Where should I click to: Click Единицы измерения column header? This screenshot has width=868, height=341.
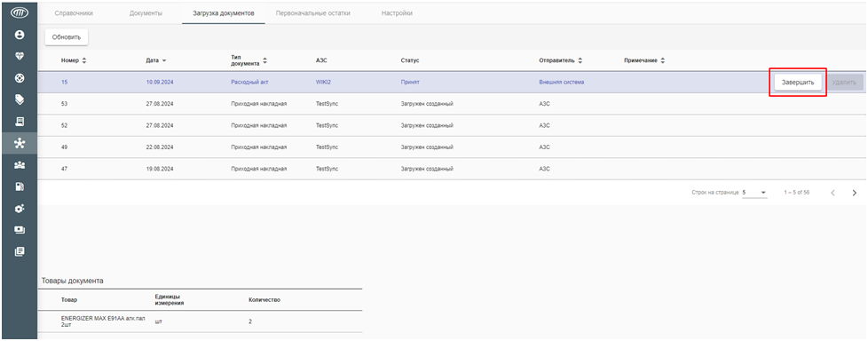170,300
